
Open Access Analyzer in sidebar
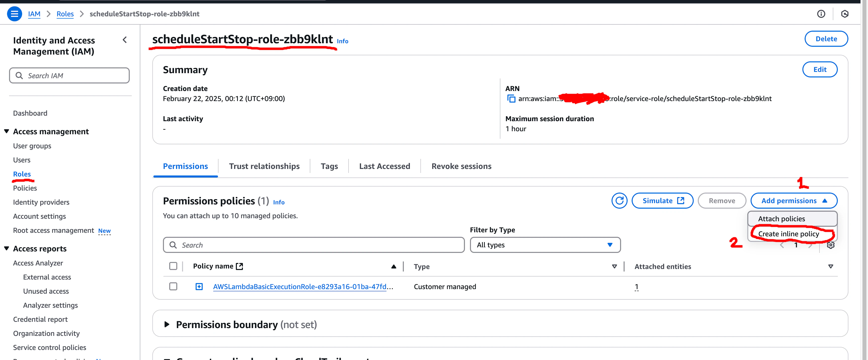coord(38,263)
